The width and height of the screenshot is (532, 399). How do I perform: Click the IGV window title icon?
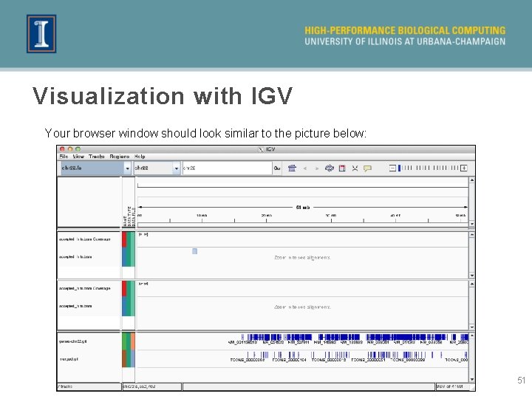261,149
